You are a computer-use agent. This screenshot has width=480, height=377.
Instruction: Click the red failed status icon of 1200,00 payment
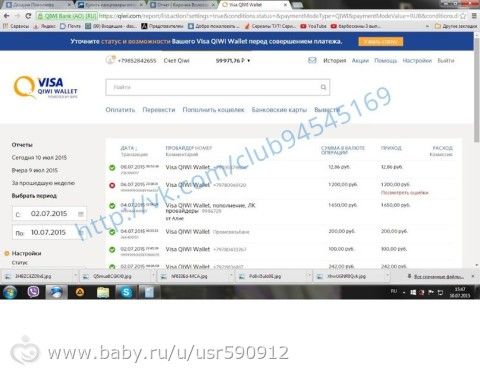(x=112, y=185)
